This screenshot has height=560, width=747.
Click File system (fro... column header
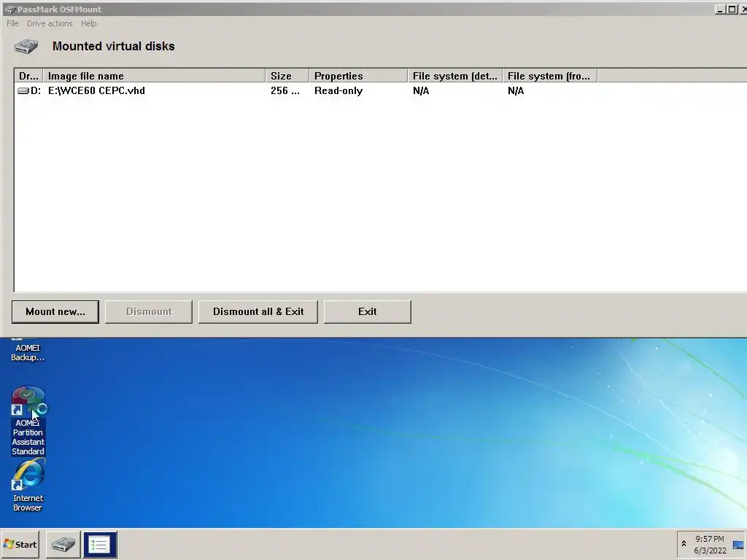pos(550,76)
